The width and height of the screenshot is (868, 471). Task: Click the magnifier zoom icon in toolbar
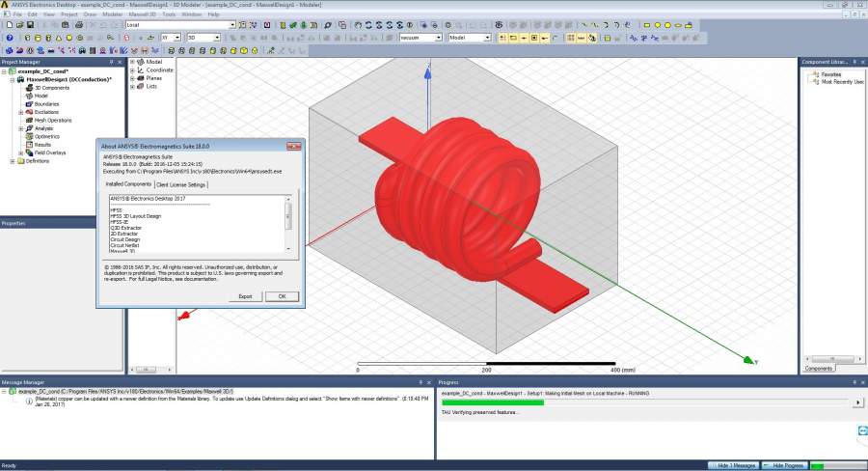(x=328, y=25)
